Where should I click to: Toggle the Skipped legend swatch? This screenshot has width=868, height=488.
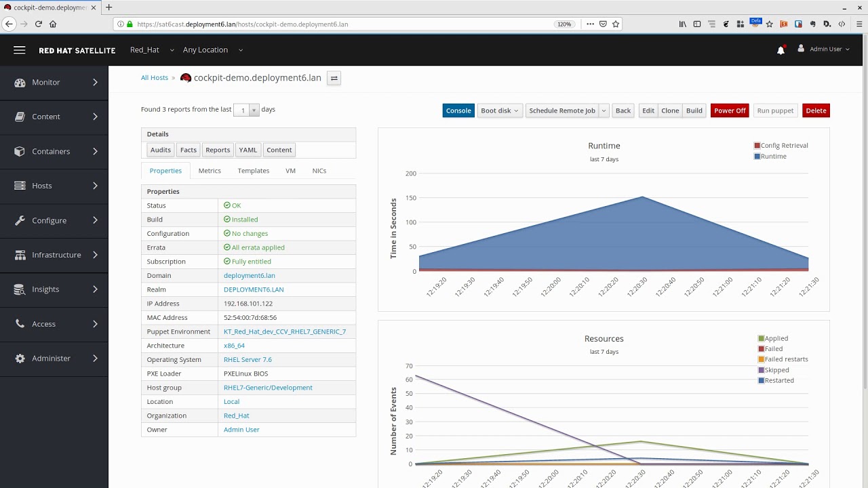(x=761, y=370)
